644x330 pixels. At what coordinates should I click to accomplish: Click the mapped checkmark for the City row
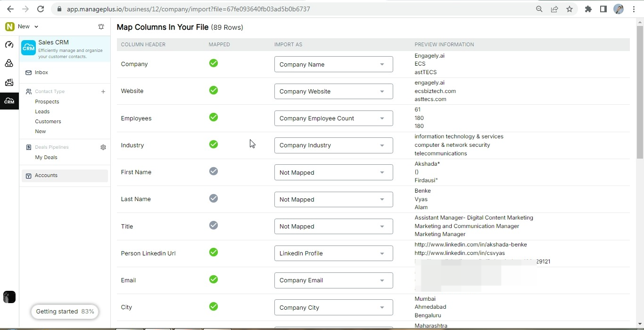[x=214, y=306]
